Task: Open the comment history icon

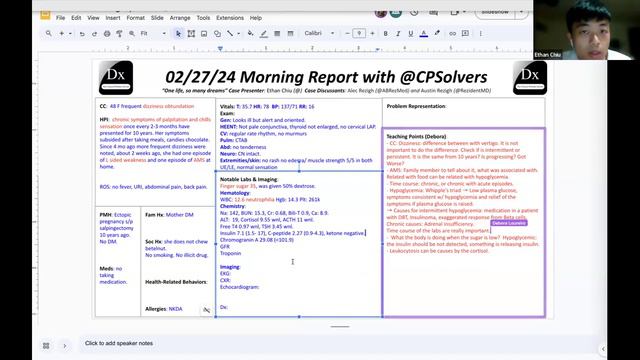Action: 433,12
